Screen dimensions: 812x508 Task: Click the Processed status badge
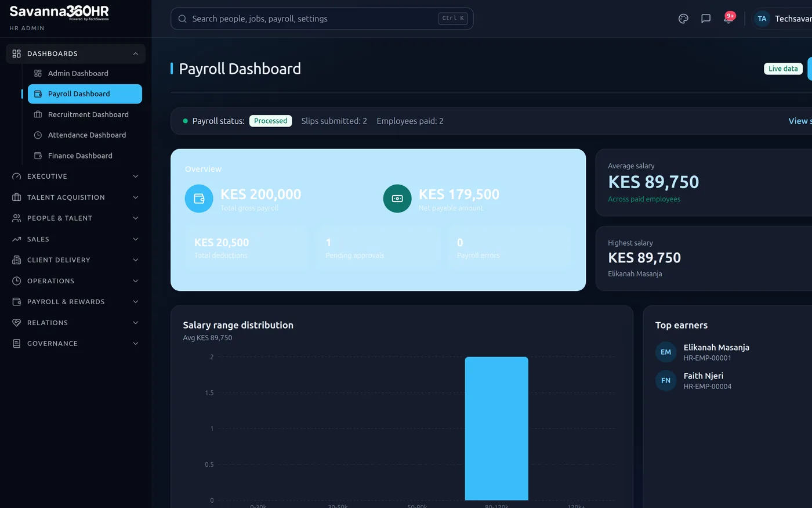coord(270,121)
